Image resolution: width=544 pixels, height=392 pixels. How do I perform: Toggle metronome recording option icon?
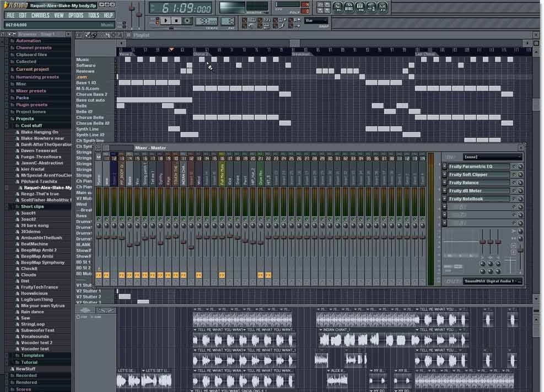pos(245,26)
